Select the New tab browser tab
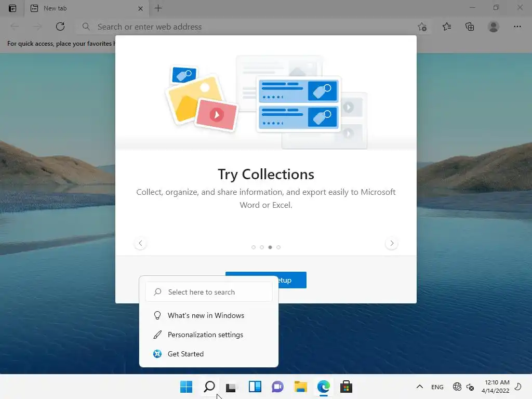This screenshot has height=399, width=532. click(87, 8)
